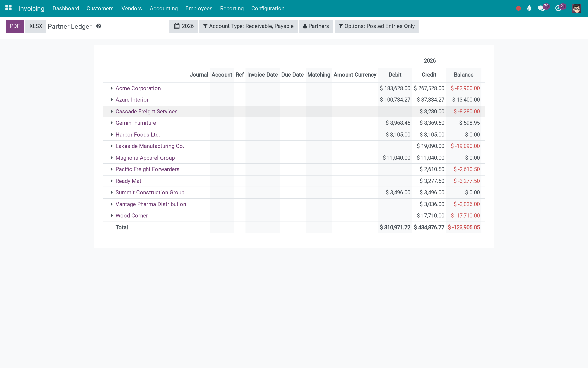588x368 pixels.
Task: Export the report with PDF button
Action: (x=15, y=26)
